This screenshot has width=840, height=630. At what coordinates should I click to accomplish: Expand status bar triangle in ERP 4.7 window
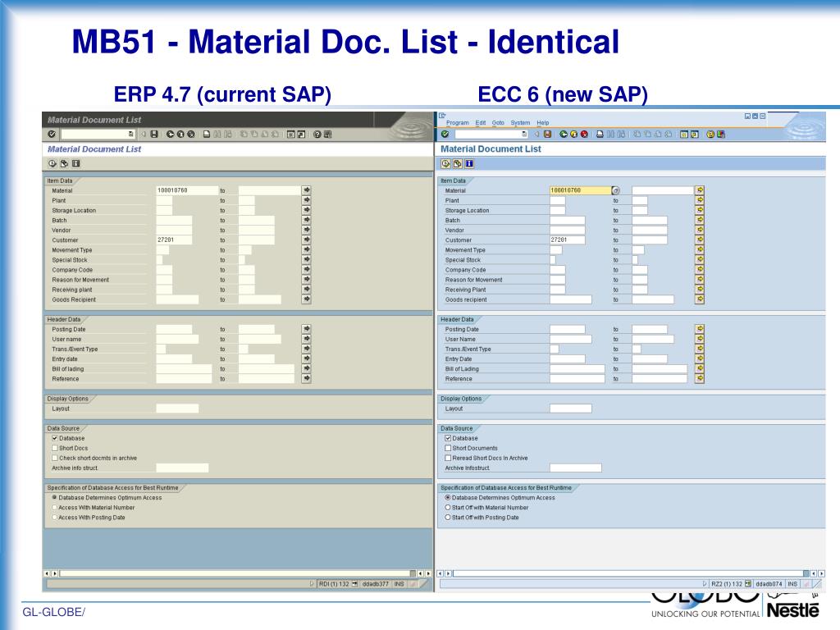click(x=312, y=584)
